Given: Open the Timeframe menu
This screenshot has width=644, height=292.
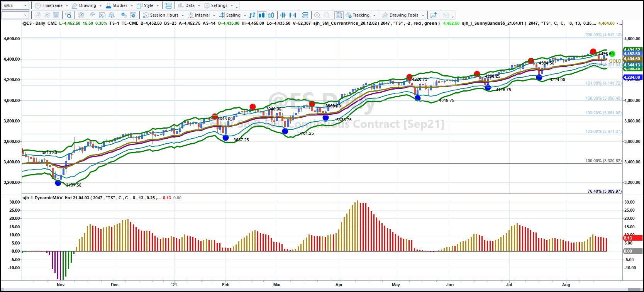Looking at the screenshot, I should pyautogui.click(x=51, y=5).
